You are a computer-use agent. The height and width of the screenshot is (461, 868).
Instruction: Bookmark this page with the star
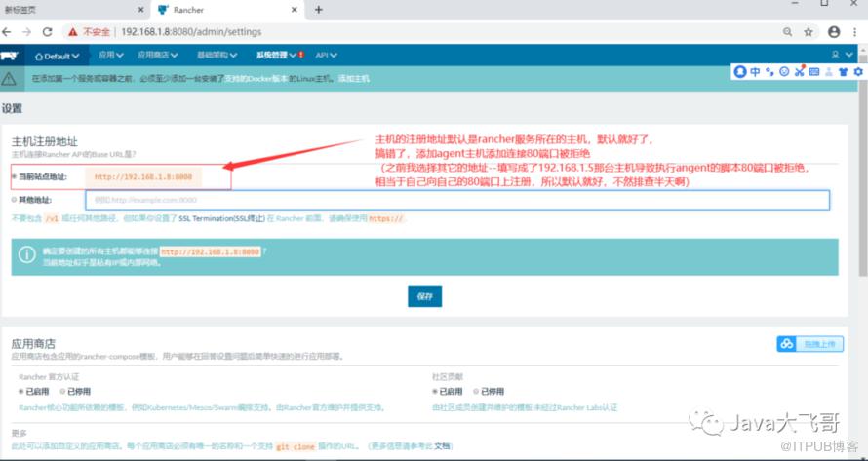(809, 32)
